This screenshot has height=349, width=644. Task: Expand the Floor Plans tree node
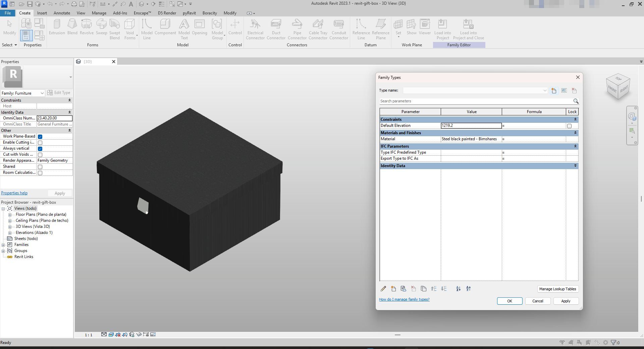point(10,215)
